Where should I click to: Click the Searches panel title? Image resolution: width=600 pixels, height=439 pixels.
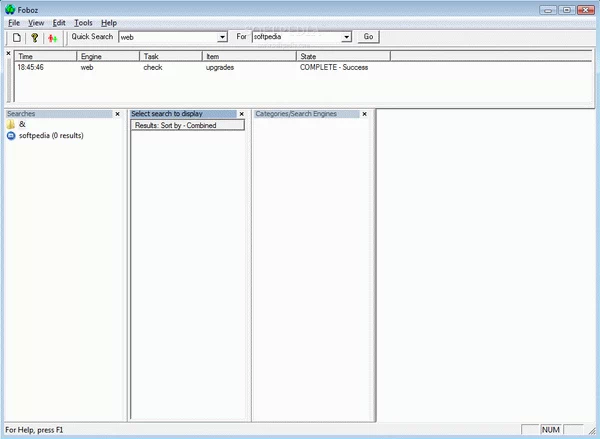pyautogui.click(x=21, y=114)
